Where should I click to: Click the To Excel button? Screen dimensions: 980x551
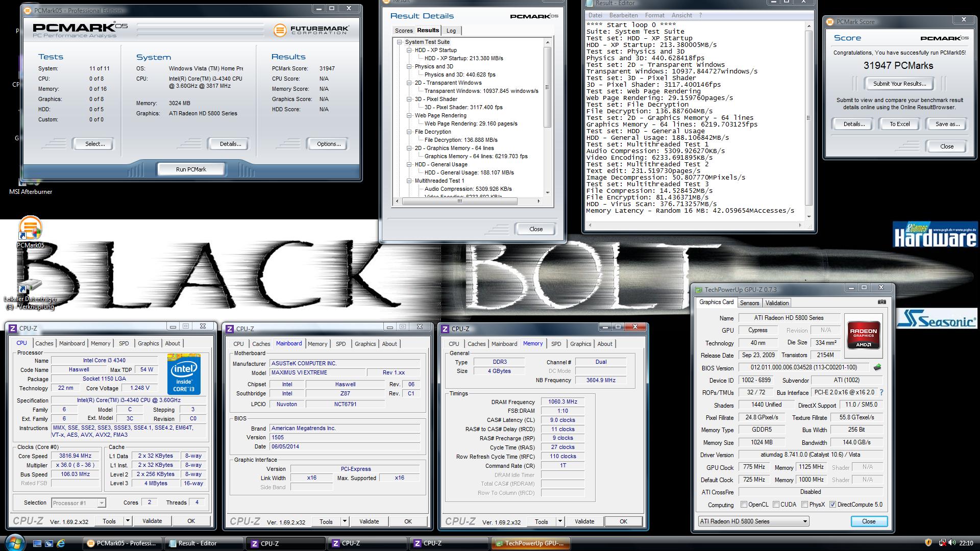click(x=899, y=124)
